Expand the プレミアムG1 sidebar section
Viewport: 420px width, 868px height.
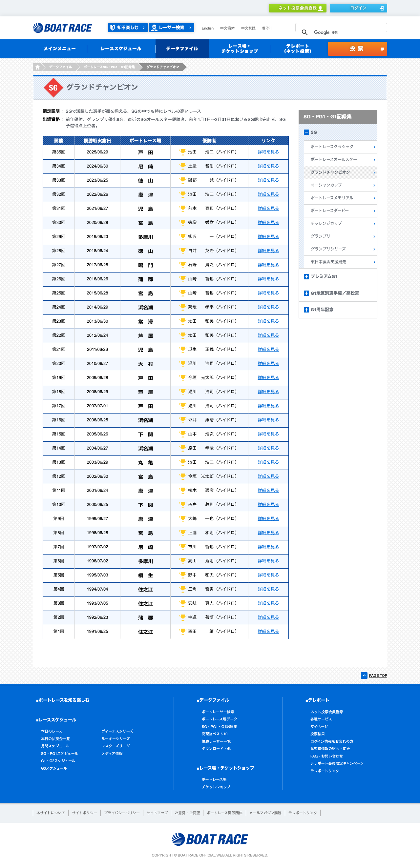306,277
